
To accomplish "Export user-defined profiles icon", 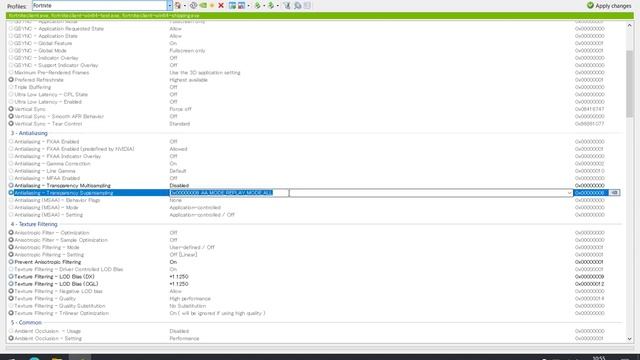I will [258, 5].
